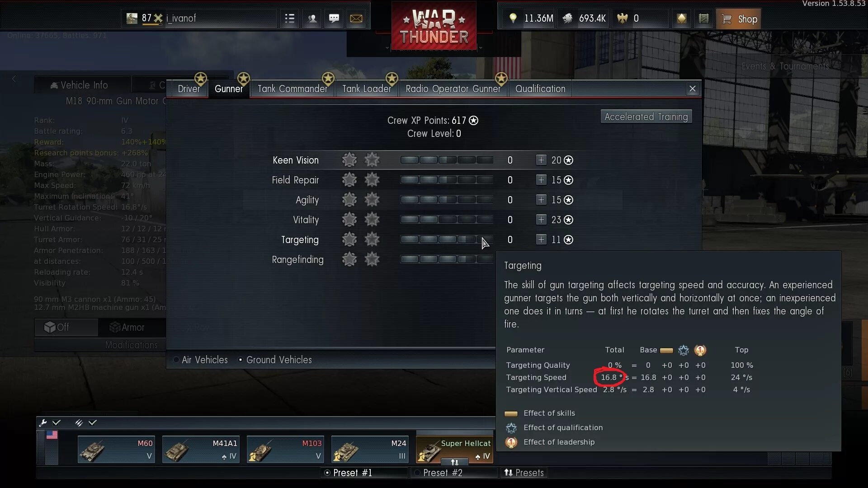Click the Gunner crew tab
The image size is (868, 488).
tap(228, 88)
